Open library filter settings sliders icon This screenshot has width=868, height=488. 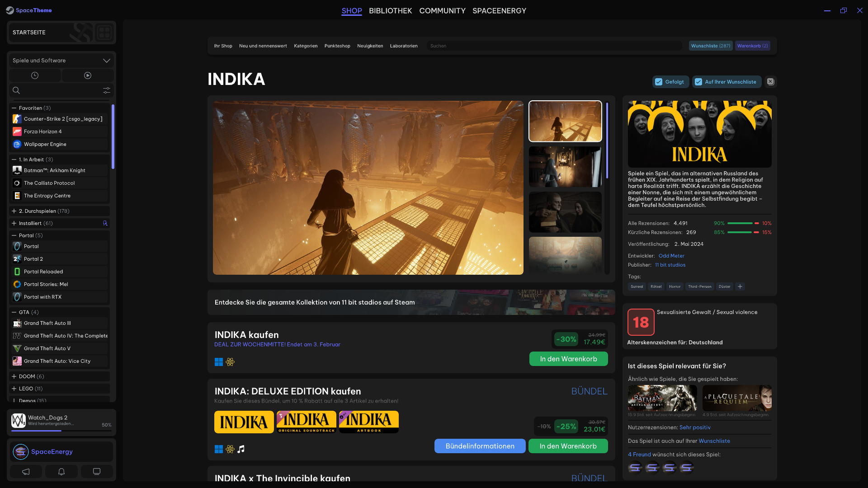pos(107,90)
